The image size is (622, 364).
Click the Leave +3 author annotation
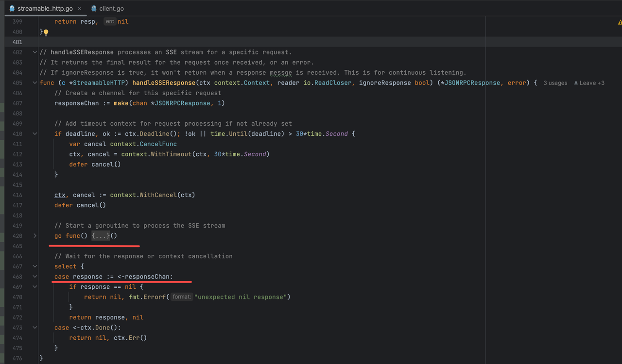point(589,83)
